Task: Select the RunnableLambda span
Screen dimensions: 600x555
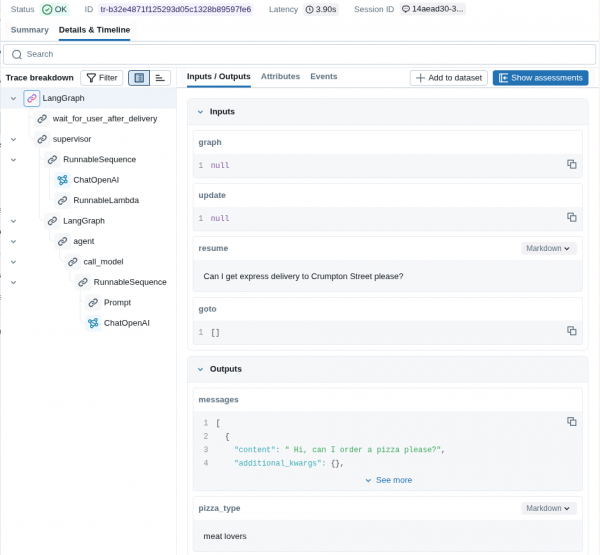Action: (106, 201)
